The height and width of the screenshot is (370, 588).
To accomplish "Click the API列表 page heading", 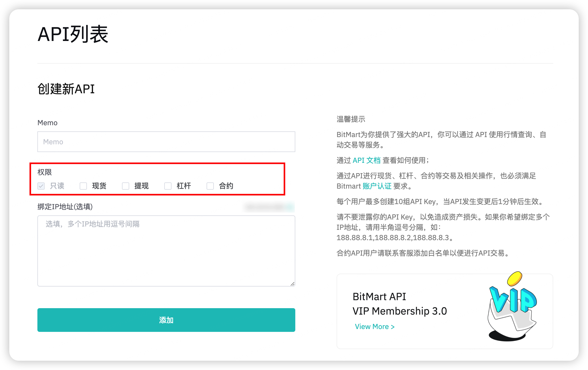I will [73, 34].
